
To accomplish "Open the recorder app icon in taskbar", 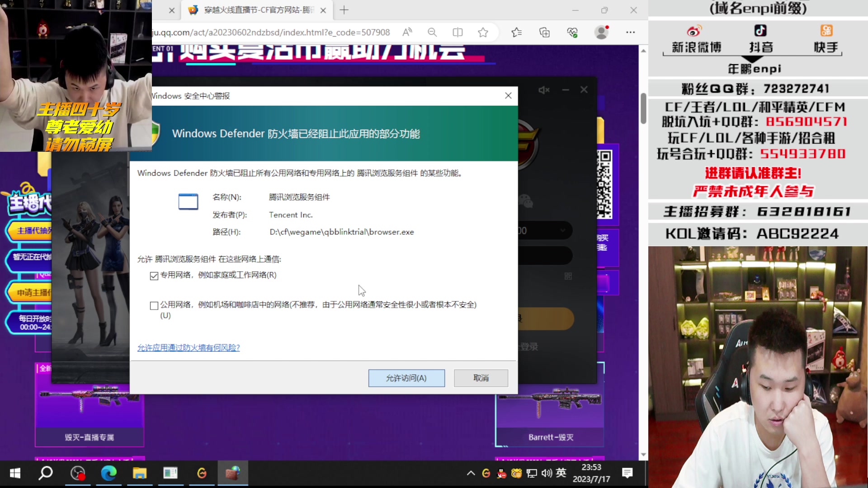I will tap(78, 473).
